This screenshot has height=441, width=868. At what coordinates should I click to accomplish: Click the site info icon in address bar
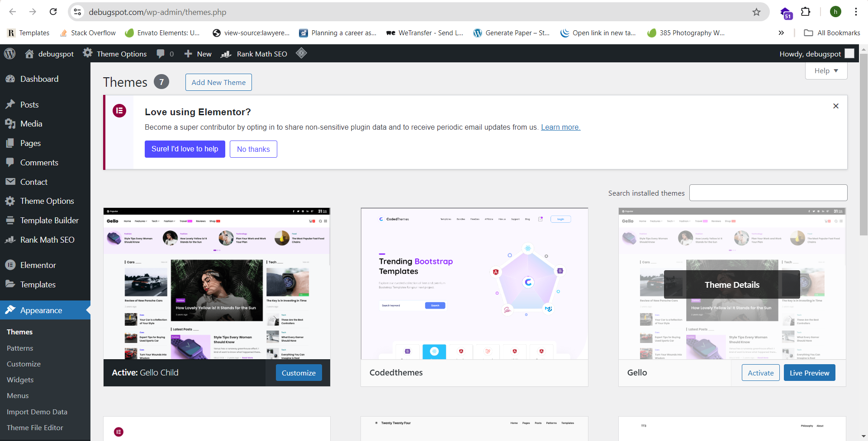point(78,12)
